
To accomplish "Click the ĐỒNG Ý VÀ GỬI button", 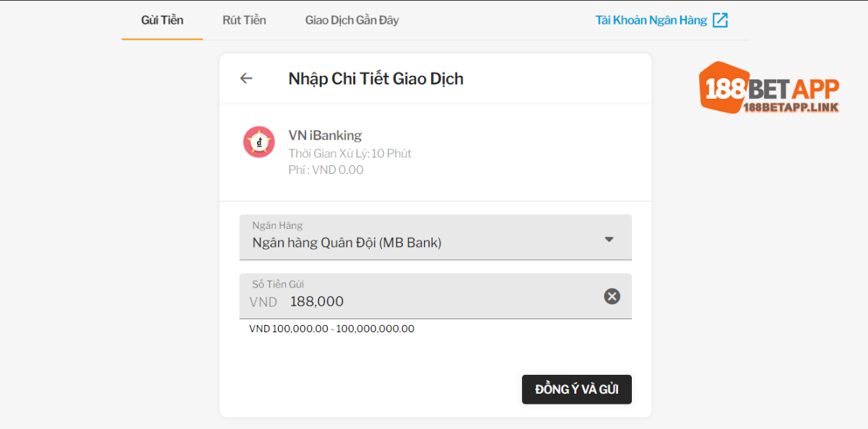I will click(x=577, y=389).
